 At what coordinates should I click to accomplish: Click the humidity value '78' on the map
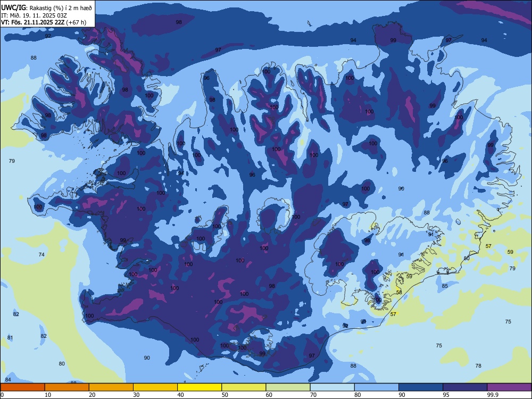(478, 366)
